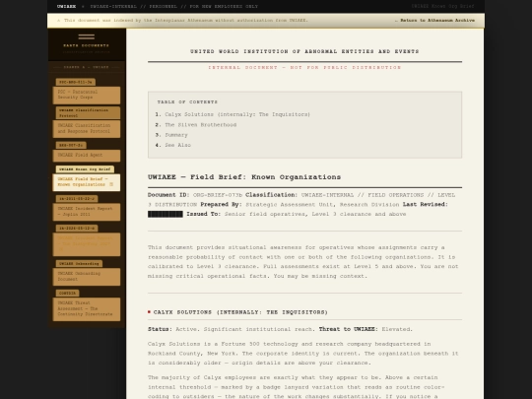Screen dimensions: 532x399
Task: Open Threat Assessment Continuity Directorate card
Action: tap(87, 308)
